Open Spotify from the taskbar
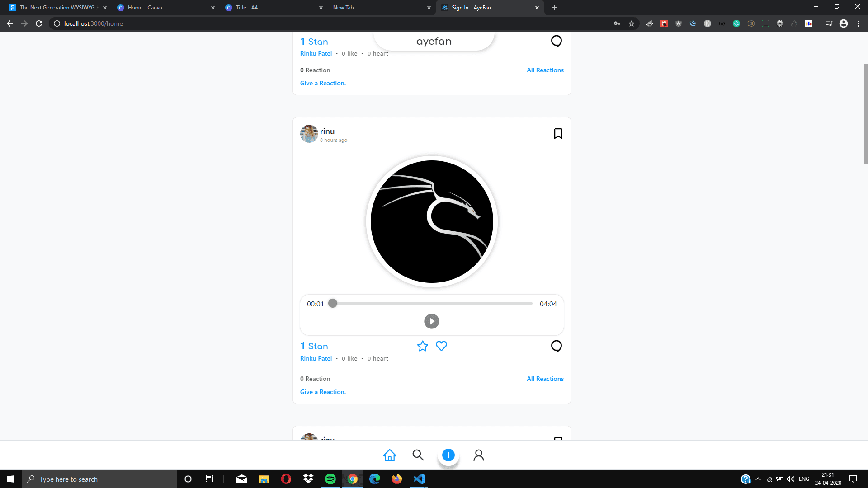Screen dimensions: 868x488 [330, 479]
